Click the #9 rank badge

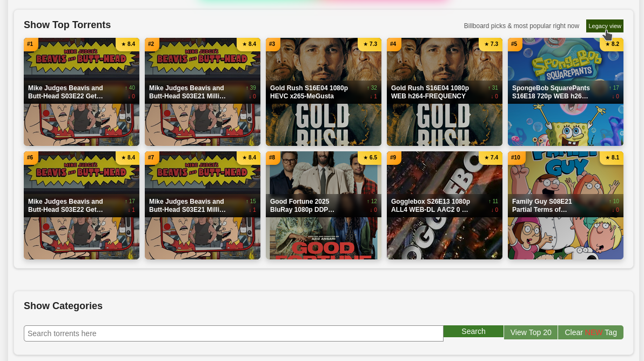(393, 157)
